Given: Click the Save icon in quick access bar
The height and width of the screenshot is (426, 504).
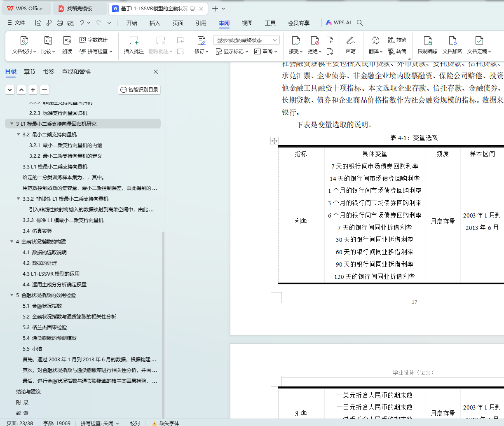Looking at the screenshot, I should pyautogui.click(x=38, y=23).
